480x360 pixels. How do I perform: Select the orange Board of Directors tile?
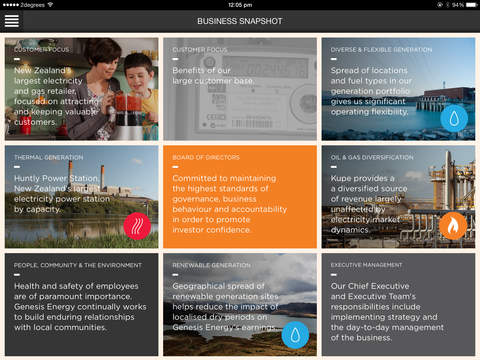pyautogui.click(x=240, y=197)
